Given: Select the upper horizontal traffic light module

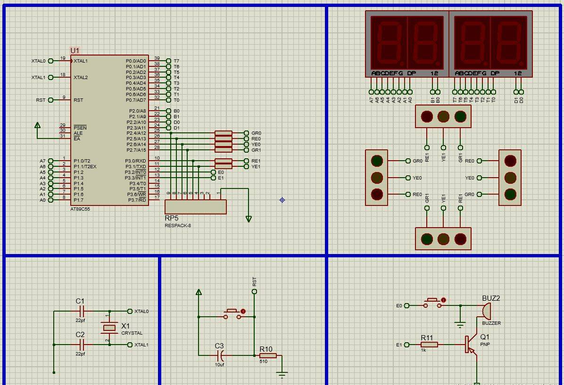Looking at the screenshot, I should [x=443, y=116].
